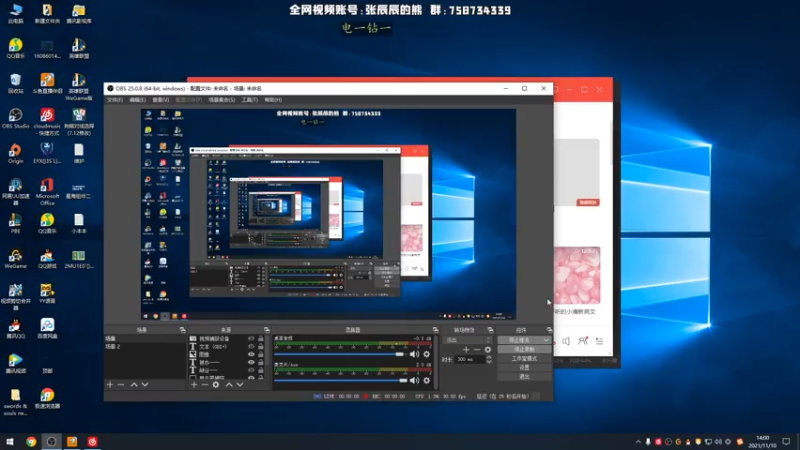Remove scene transition with minus icon

477,349
